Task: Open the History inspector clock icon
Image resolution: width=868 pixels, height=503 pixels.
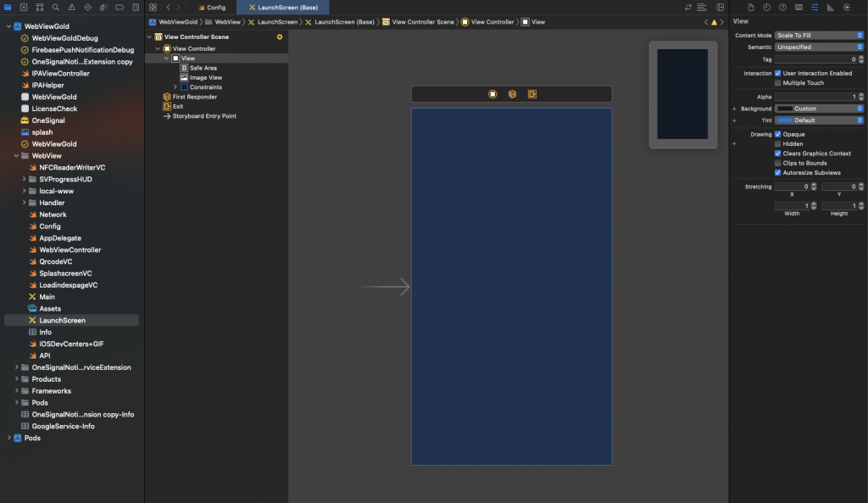Action: coord(766,8)
